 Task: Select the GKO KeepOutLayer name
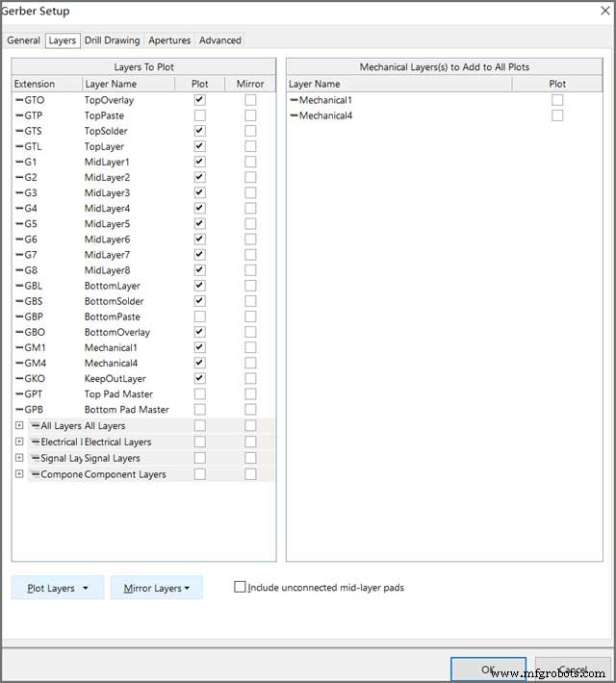click(x=115, y=378)
